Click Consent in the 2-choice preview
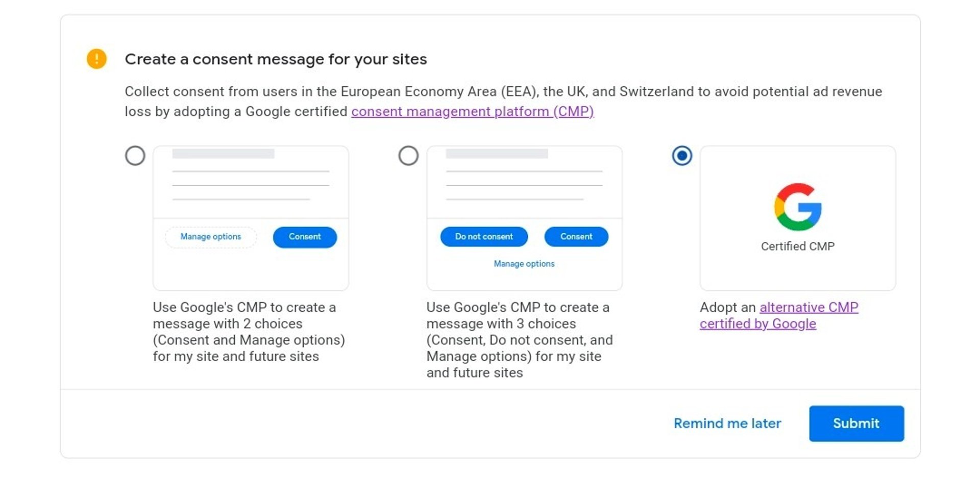Viewport: 980px width, 497px height. click(x=305, y=237)
